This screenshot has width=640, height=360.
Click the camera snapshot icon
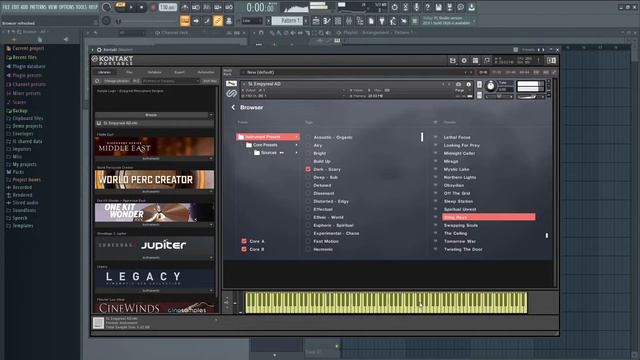(x=458, y=84)
